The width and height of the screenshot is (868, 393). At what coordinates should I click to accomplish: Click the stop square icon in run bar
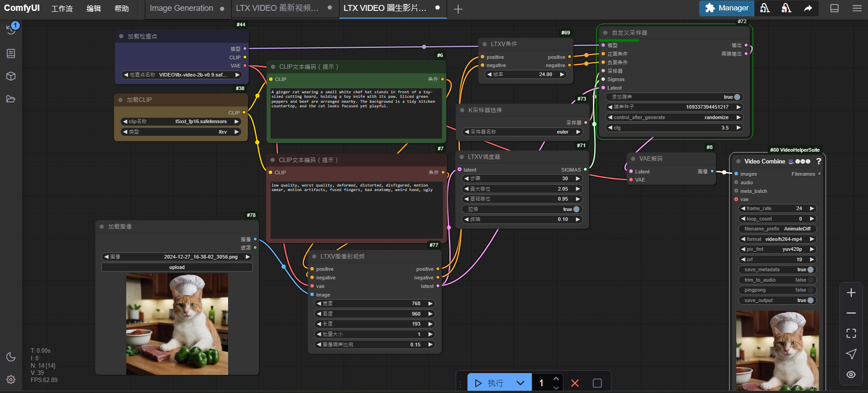pyautogui.click(x=597, y=383)
